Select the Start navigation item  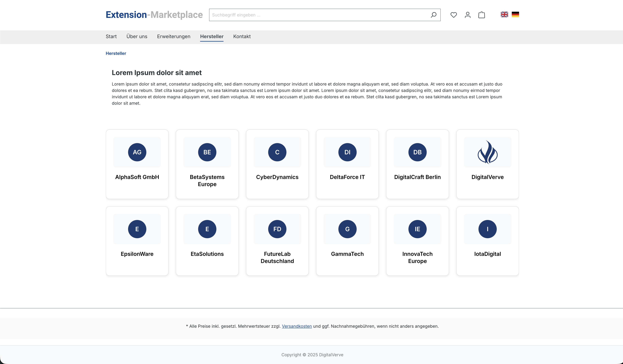pyautogui.click(x=111, y=37)
